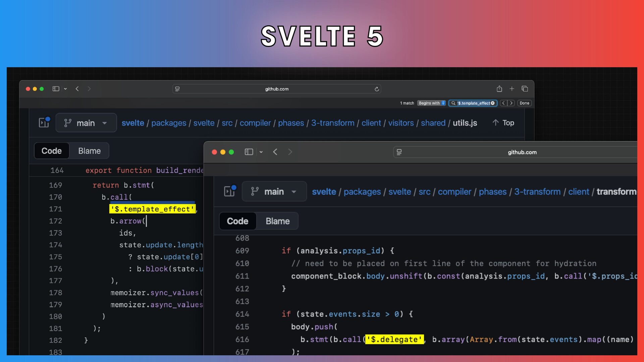
Task: Expand file tree icon in utils.js page
Action: click(x=44, y=123)
